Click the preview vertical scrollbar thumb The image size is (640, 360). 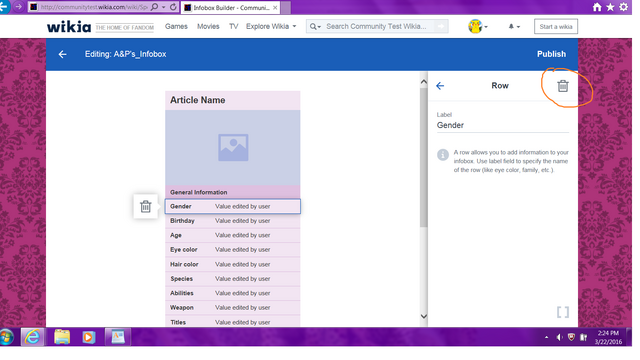click(x=424, y=157)
